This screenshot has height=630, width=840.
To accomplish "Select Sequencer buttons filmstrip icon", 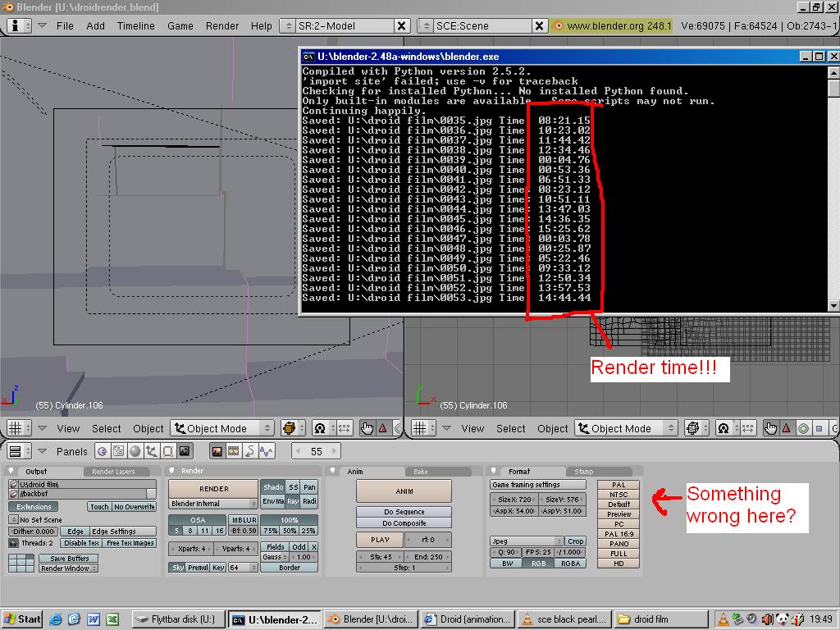I will (234, 451).
